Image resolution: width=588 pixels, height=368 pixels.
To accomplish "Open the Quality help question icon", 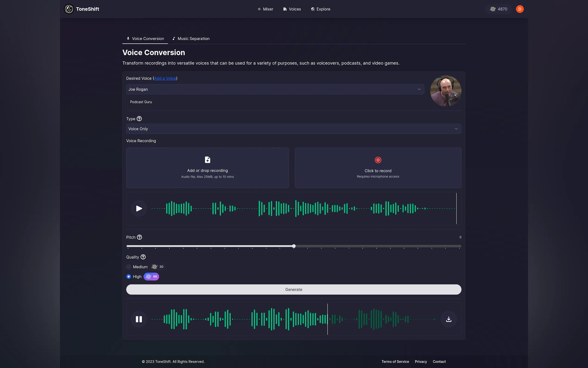I will point(143,257).
